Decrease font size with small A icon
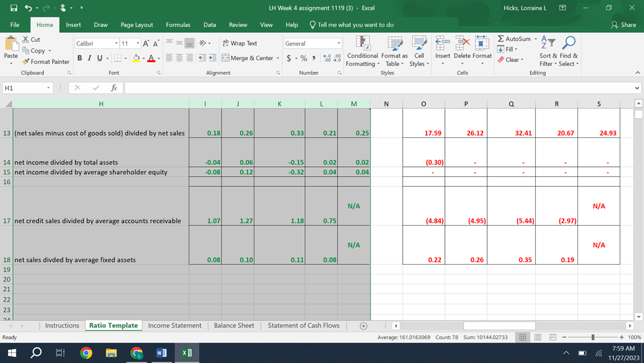This screenshot has height=363, width=644. pyautogui.click(x=156, y=44)
